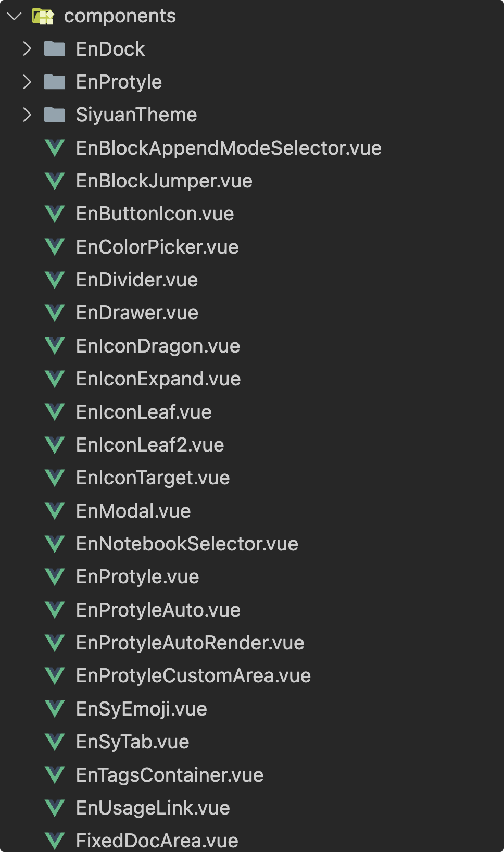Click the SiyuanTheme folder icon
The width and height of the screenshot is (504, 852).
click(55, 115)
